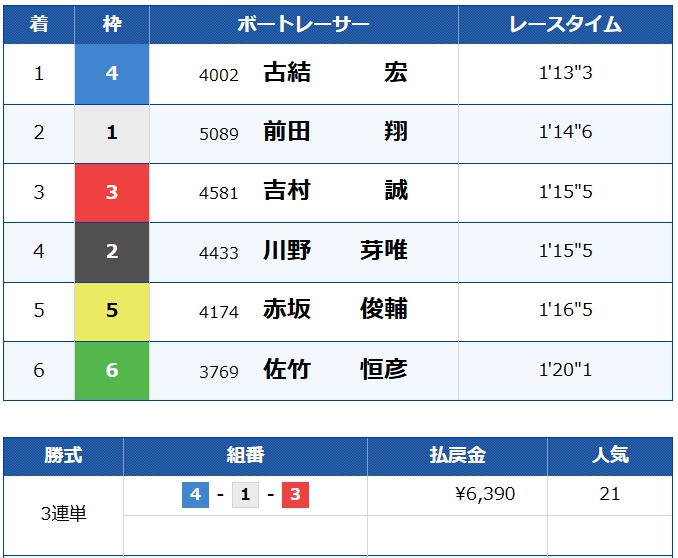Click red lane 3 badge for 吉村 誠
678x558 pixels.
(112, 192)
